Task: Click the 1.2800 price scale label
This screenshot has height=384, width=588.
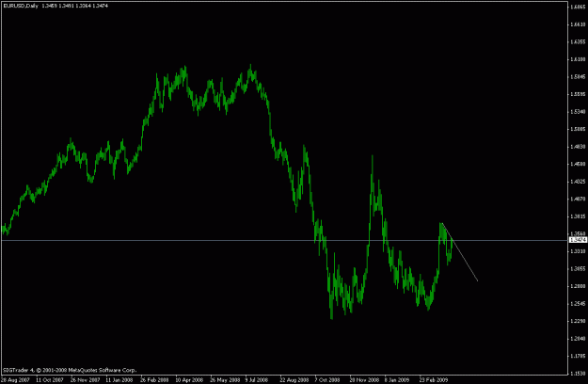Action: tap(578, 286)
